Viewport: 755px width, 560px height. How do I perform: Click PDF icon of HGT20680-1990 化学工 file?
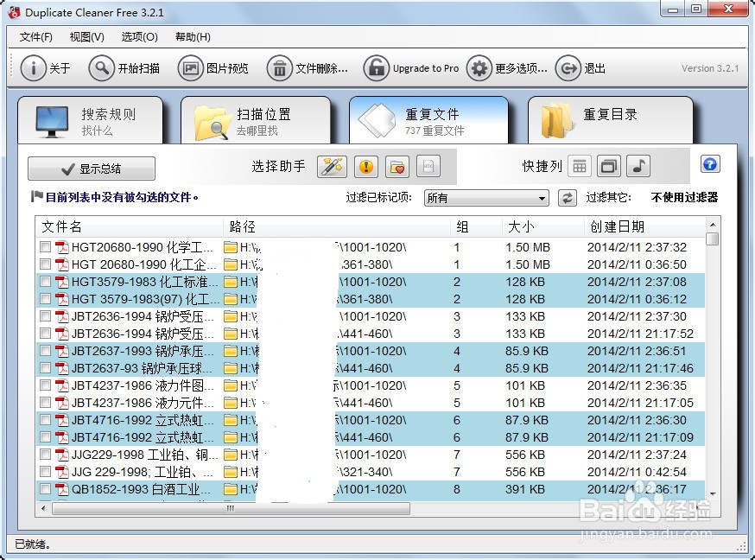pos(61,247)
